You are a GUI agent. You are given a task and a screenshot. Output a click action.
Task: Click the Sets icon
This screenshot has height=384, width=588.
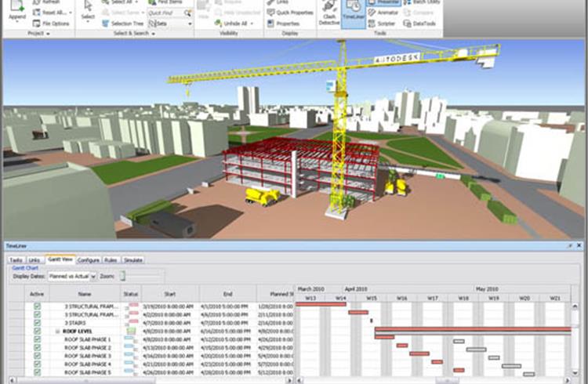point(153,24)
